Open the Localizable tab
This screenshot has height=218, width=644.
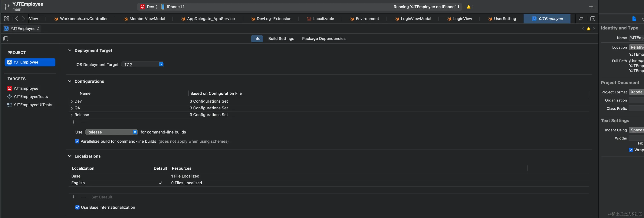[x=321, y=19]
